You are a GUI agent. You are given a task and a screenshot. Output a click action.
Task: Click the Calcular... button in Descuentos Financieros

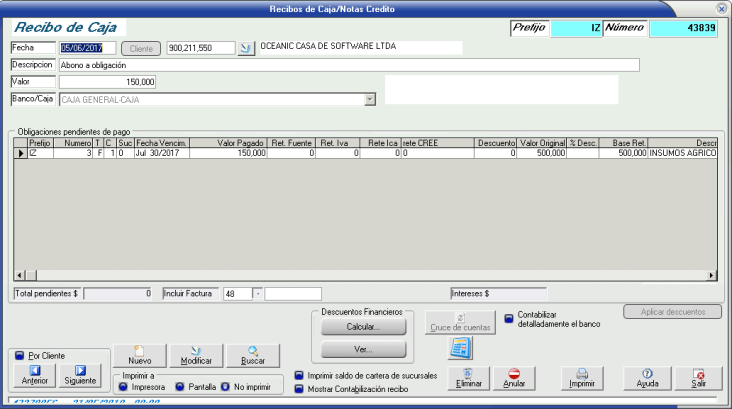click(360, 327)
